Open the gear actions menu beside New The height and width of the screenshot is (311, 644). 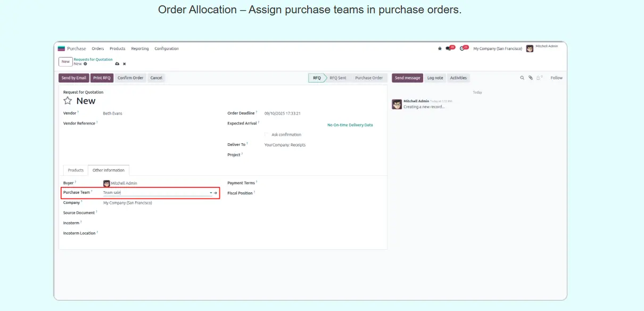click(x=85, y=64)
